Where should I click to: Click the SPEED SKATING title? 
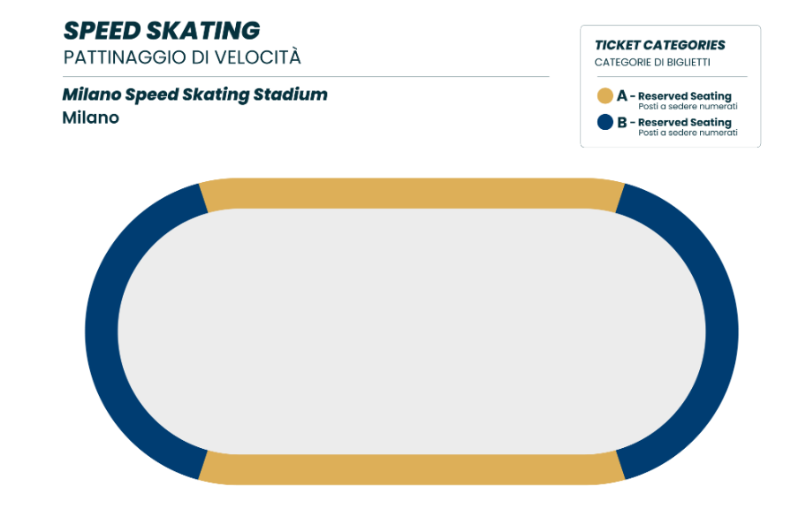(162, 31)
